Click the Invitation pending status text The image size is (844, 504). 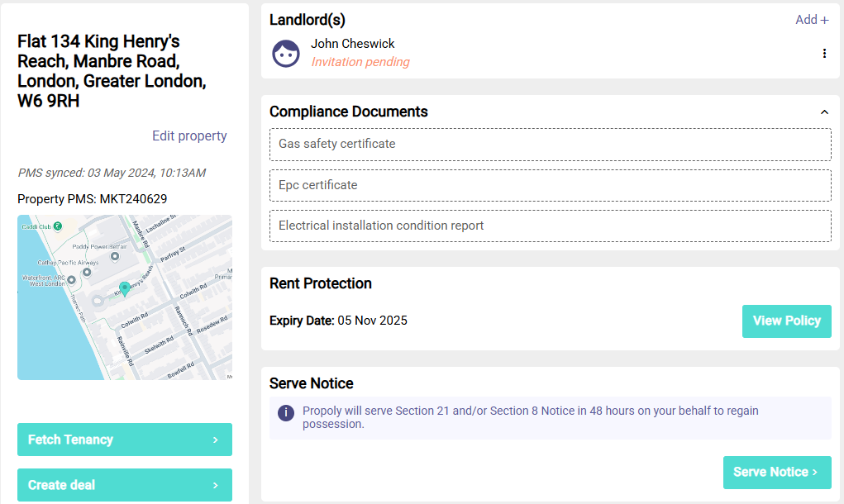(x=360, y=62)
